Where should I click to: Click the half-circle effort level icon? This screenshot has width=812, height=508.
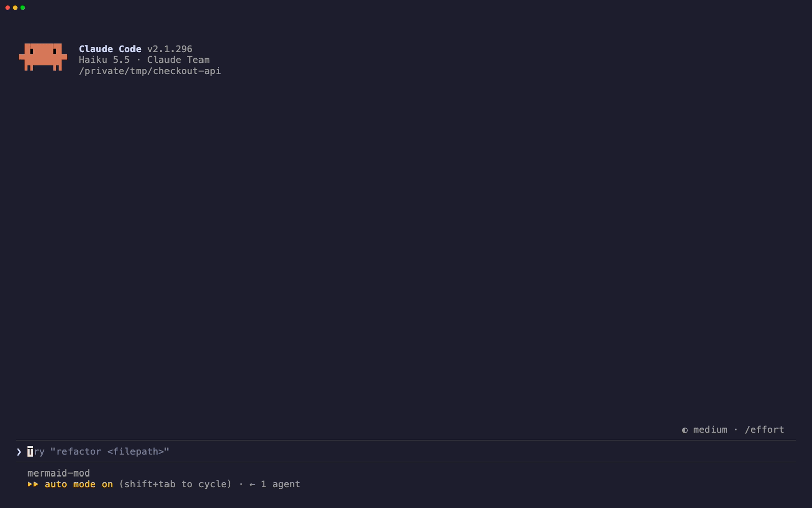(x=685, y=430)
